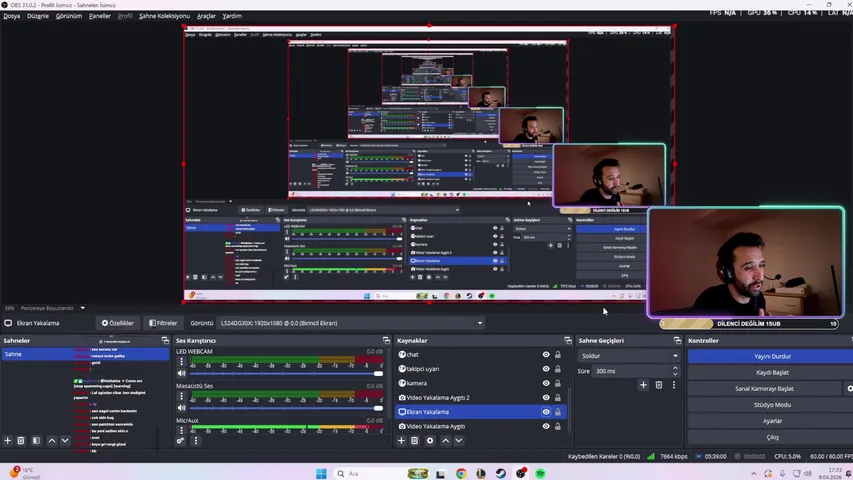Open Masaüstü Ses channel options dots
This screenshot has height=480, width=853.
click(x=181, y=396)
